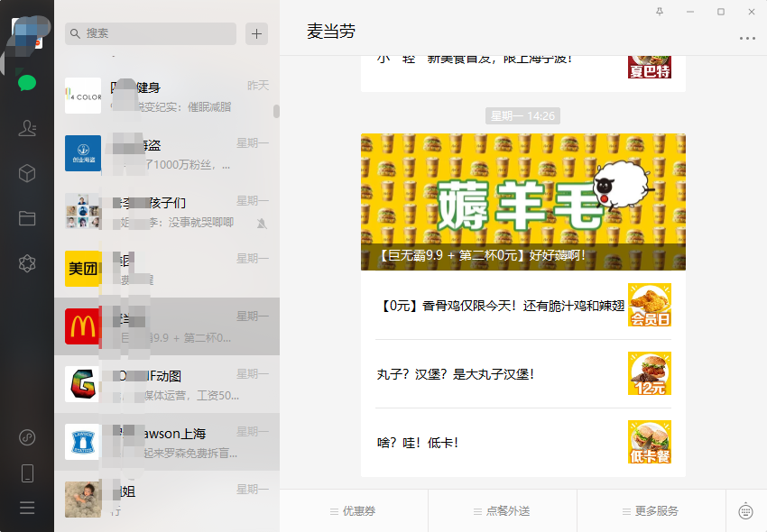Screen dimensions: 767x532
Task: Click the 12元 burger thumbnail
Action: point(650,373)
